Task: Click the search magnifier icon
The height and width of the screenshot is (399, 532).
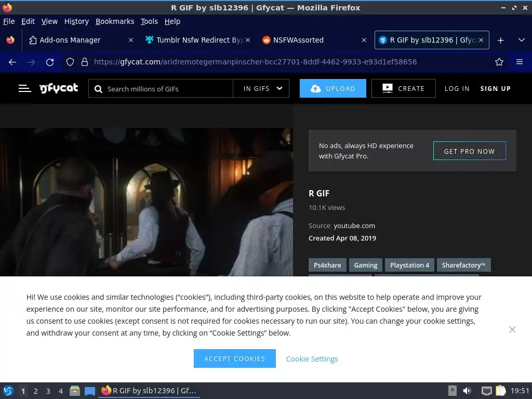Action: tap(98, 89)
